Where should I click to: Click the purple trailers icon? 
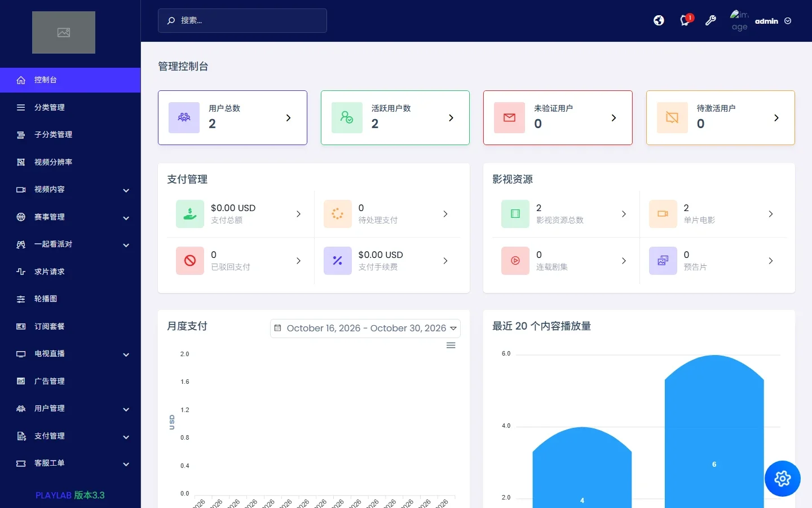663,261
